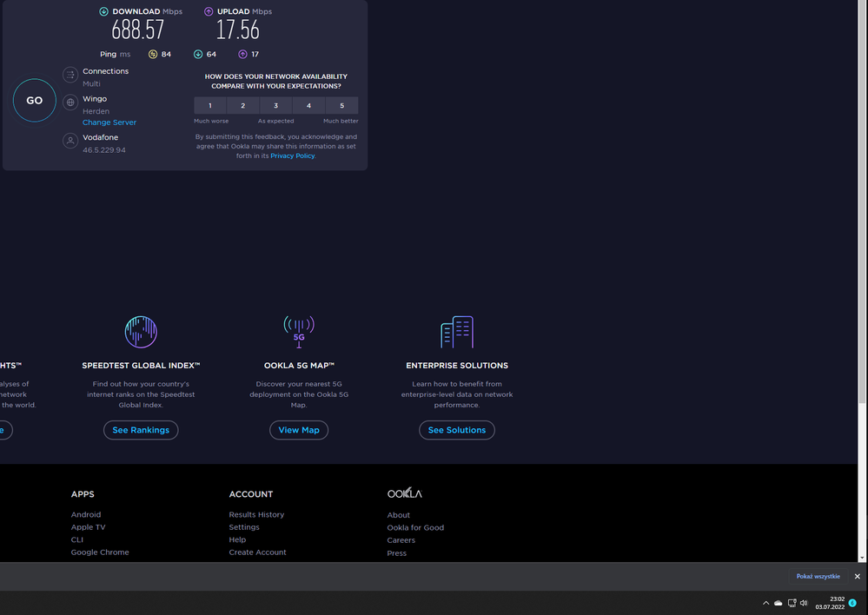Open the Press link
This screenshot has width=868, height=615.
point(396,553)
